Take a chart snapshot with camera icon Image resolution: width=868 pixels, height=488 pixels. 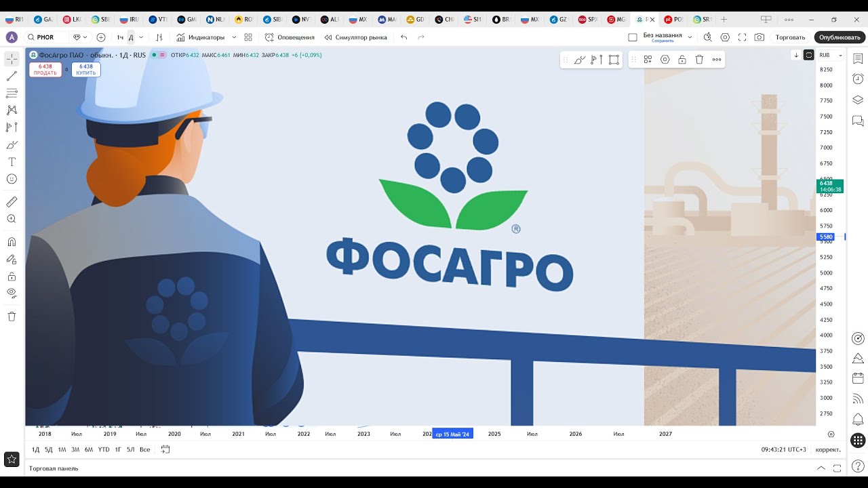[759, 37]
